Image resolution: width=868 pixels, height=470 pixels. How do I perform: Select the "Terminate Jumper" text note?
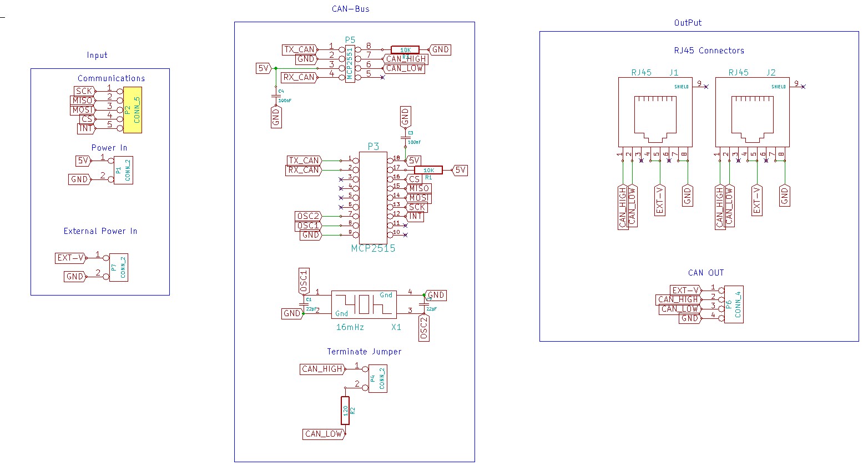(x=364, y=352)
